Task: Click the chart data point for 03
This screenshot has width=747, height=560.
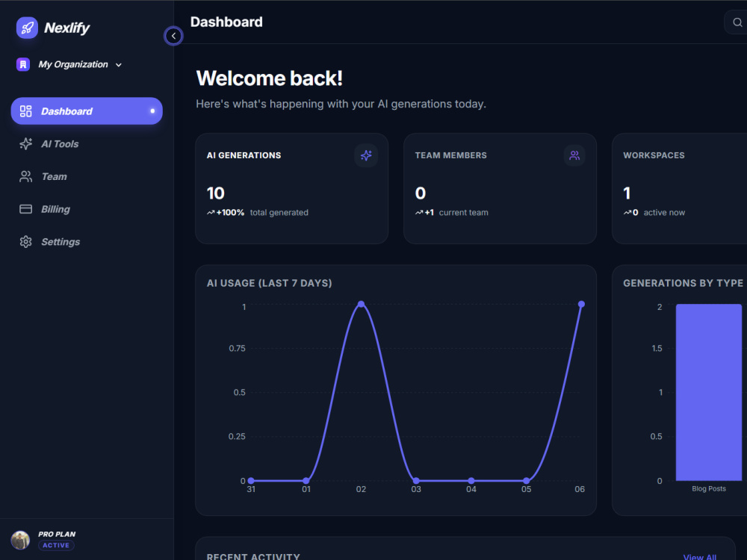Action: click(416, 480)
